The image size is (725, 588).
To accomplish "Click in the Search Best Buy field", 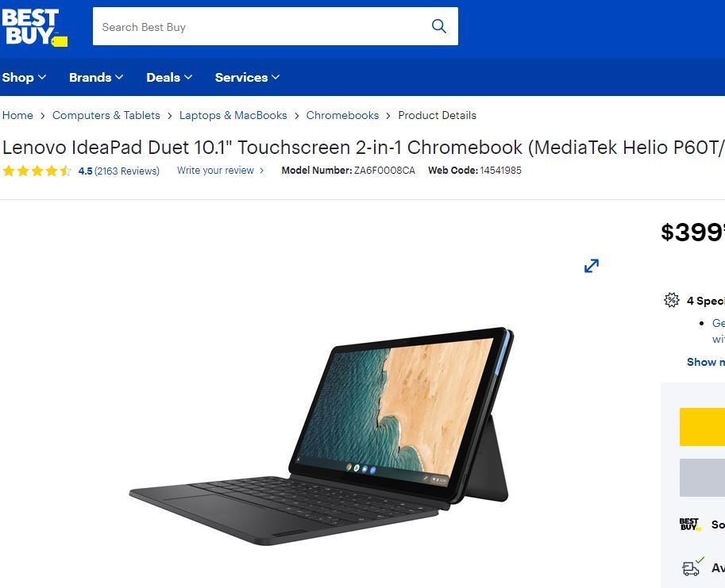I will click(x=261, y=26).
